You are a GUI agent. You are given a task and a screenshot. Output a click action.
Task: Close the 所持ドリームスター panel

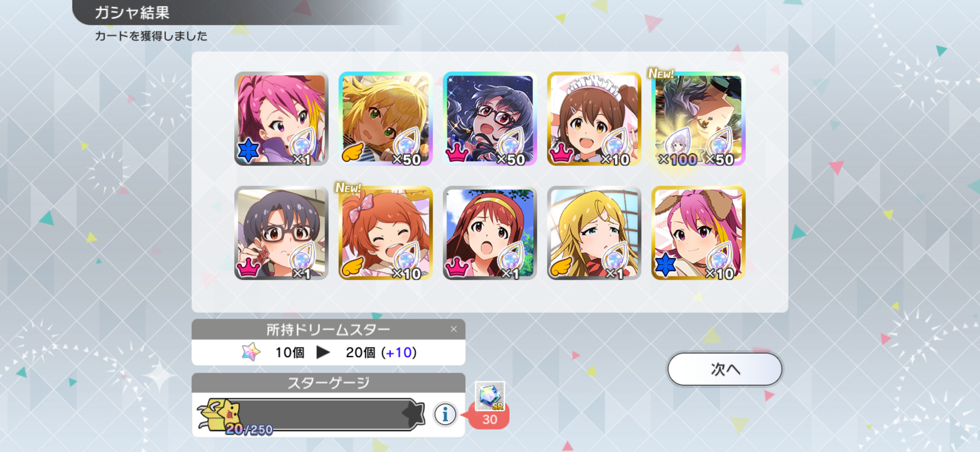pyautogui.click(x=454, y=329)
